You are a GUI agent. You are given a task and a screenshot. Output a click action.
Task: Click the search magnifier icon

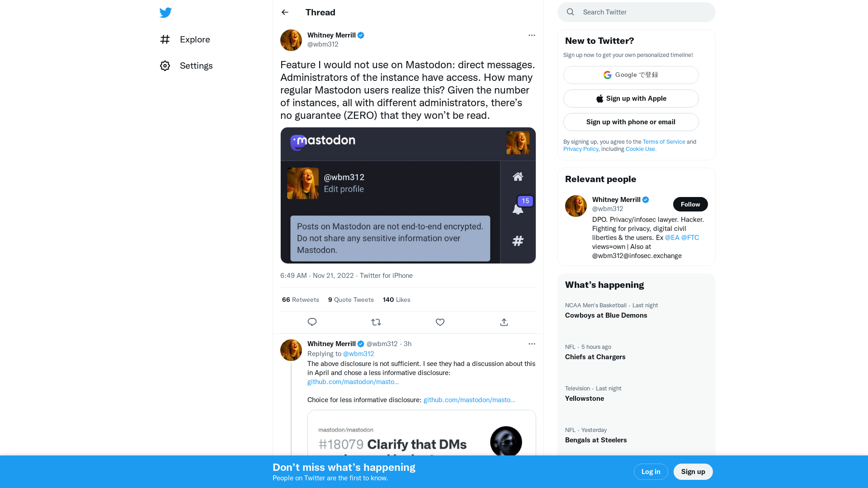click(570, 12)
